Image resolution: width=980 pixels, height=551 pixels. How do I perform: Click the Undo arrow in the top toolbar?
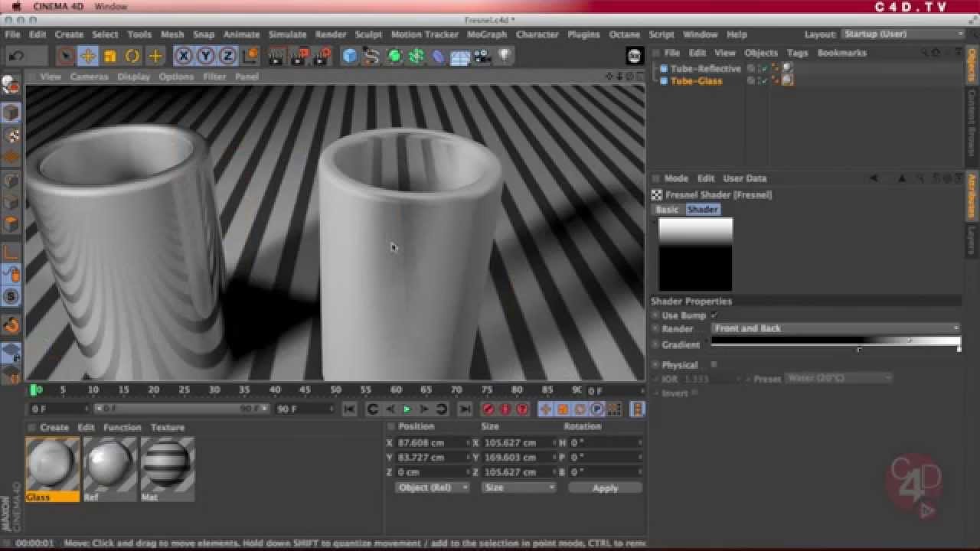[16, 56]
